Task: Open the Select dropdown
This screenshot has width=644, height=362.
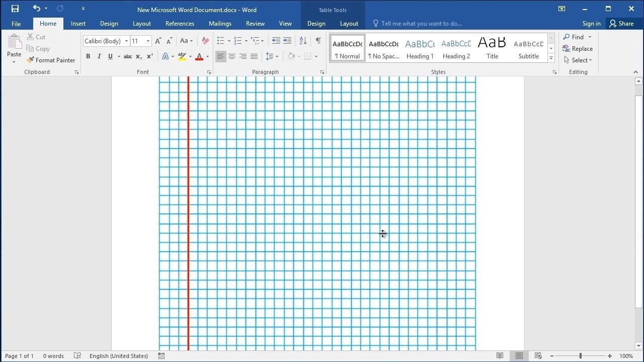Action: pyautogui.click(x=578, y=60)
